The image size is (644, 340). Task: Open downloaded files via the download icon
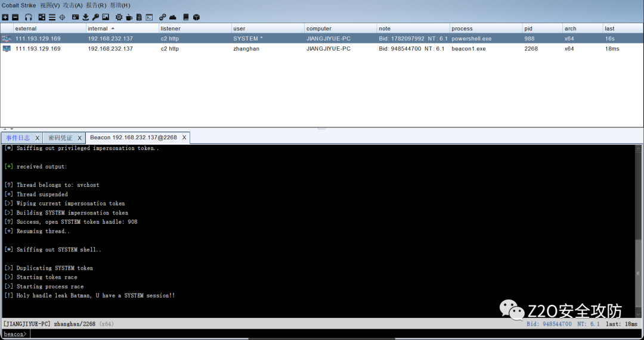(x=85, y=17)
